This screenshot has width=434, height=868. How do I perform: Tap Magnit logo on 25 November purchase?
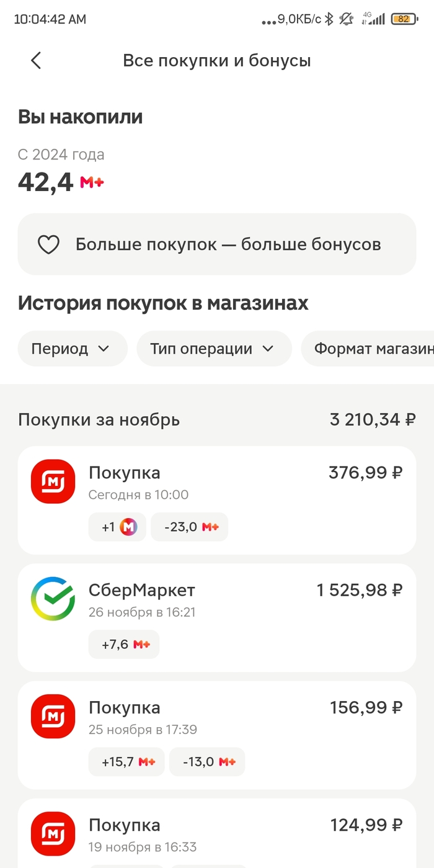coord(53,716)
